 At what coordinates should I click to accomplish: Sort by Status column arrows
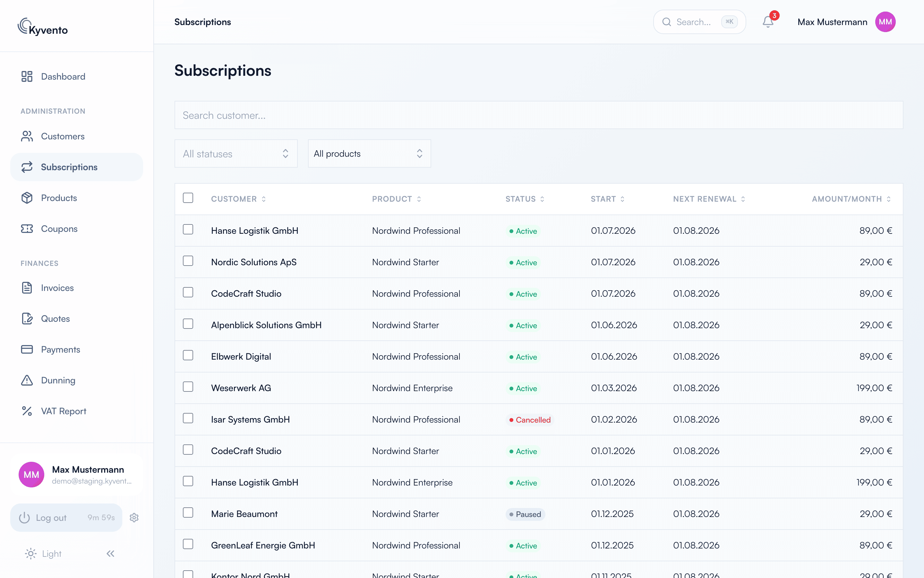542,199
